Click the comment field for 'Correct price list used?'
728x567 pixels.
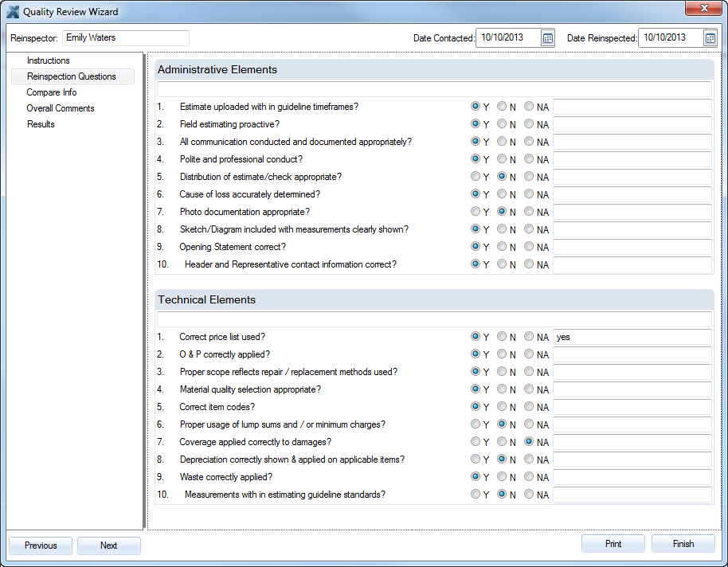632,337
